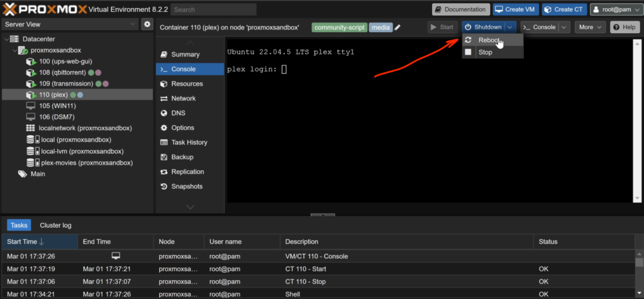Viewport: 644px width, 299px height.
Task: Click the proxmoxsandbox node icon
Action: pos(24,50)
